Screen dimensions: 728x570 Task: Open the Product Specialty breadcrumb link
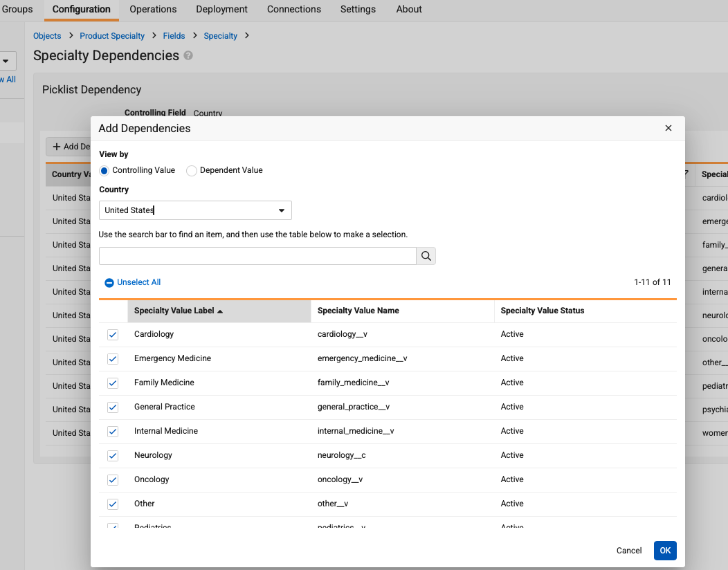112,36
